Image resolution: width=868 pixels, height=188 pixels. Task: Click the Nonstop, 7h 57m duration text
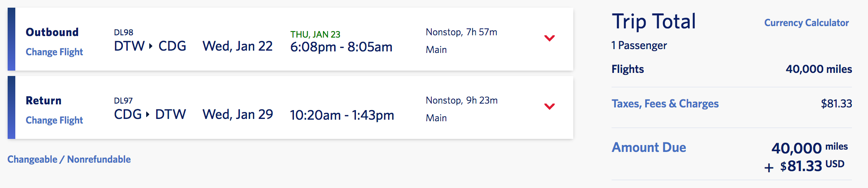[461, 32]
